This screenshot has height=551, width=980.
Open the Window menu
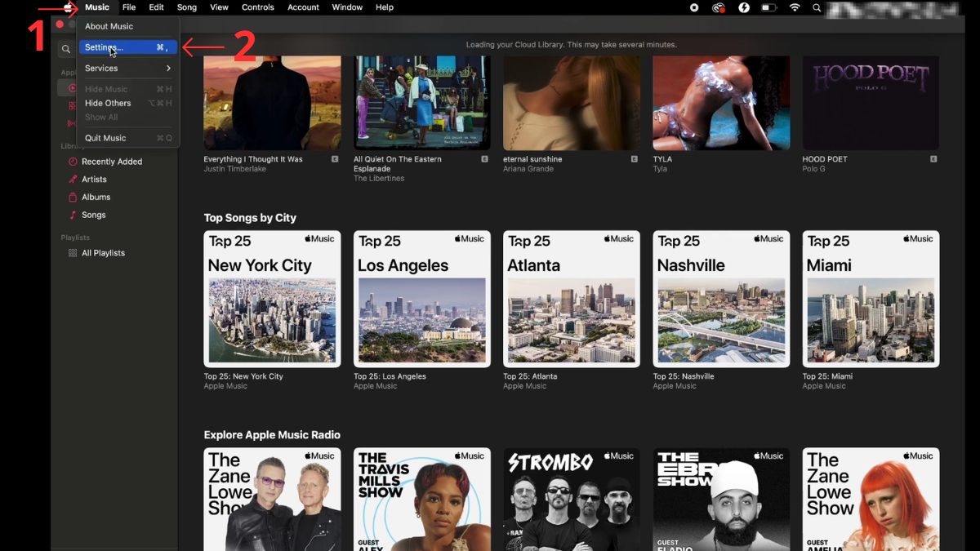point(347,7)
